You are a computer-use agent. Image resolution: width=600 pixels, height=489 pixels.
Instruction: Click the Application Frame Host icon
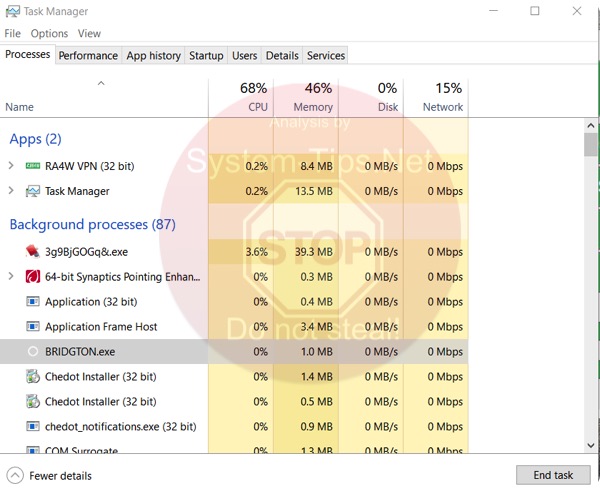click(x=33, y=327)
